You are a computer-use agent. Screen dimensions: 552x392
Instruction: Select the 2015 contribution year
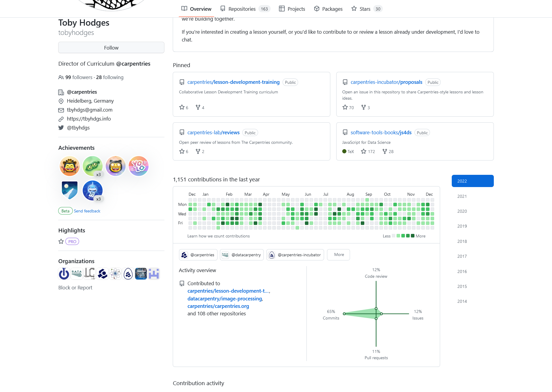pyautogui.click(x=473, y=286)
